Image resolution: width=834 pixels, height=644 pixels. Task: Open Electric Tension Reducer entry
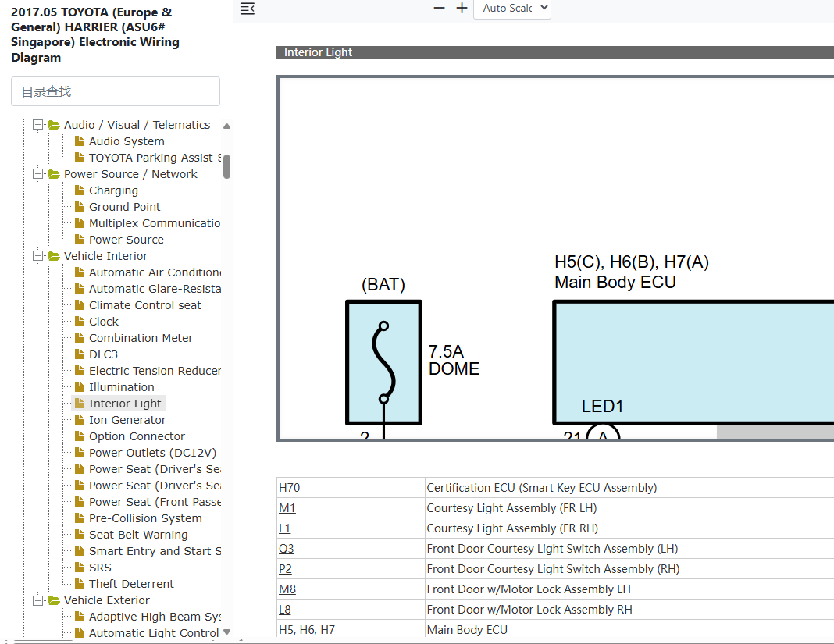click(155, 371)
